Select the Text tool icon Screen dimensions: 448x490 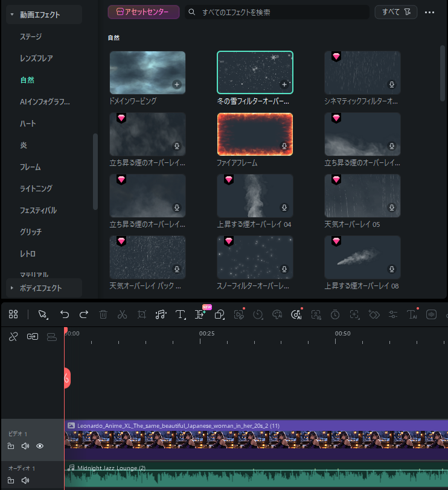coord(181,314)
